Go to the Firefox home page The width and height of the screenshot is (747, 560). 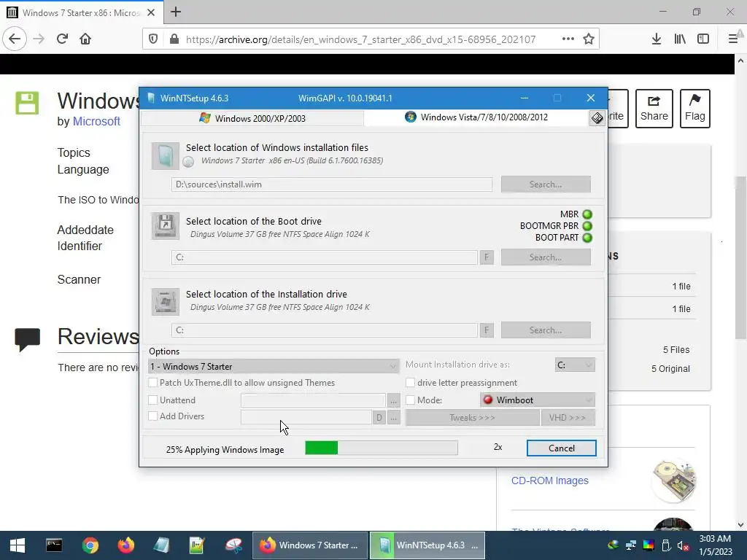(85, 39)
